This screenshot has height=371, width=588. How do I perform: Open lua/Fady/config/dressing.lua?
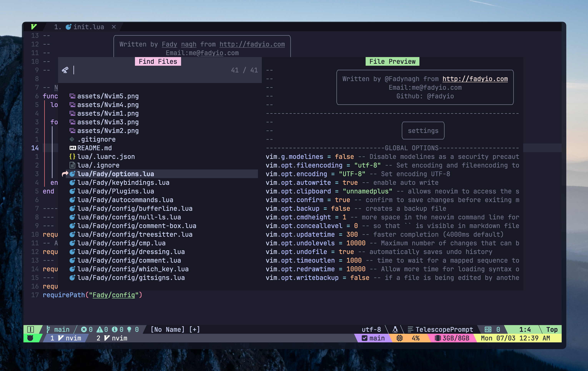pos(131,252)
